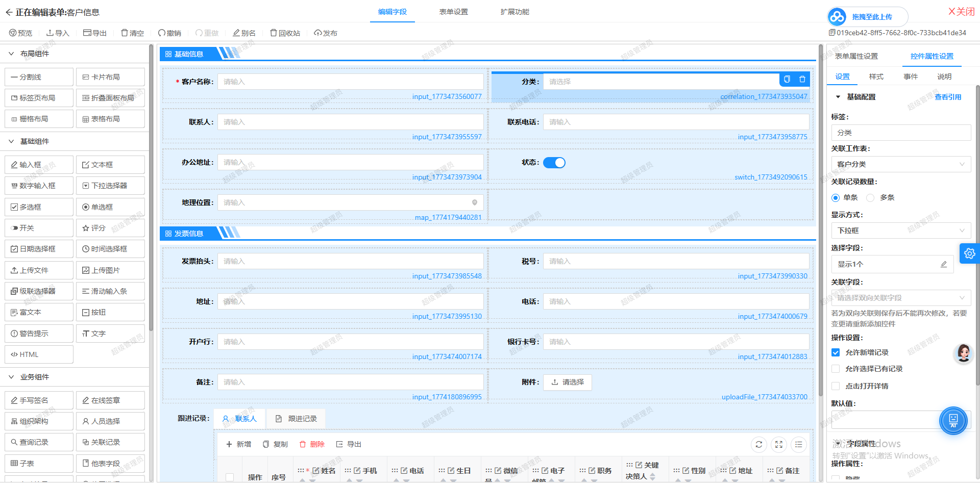Click the copy icon beside the form ID
This screenshot has width=980, height=486.
[x=832, y=33]
